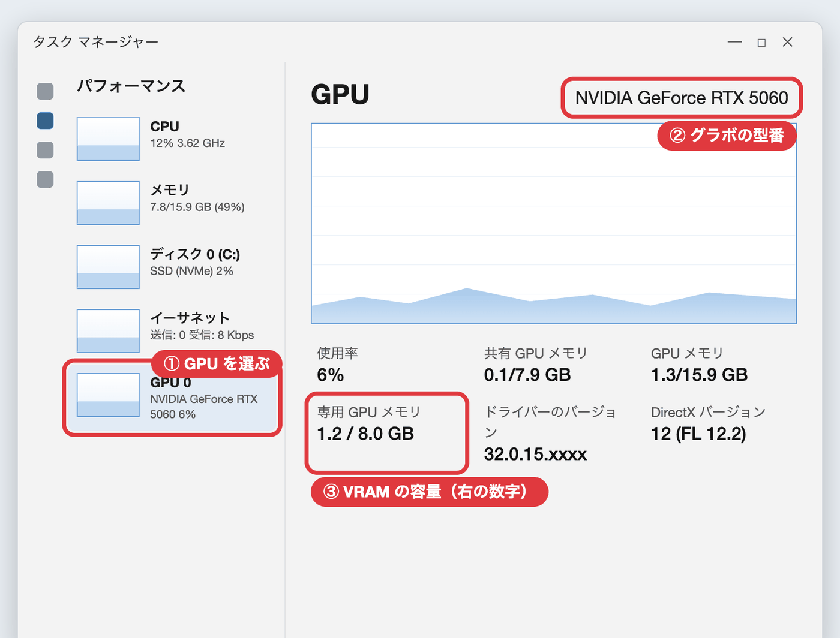Click the CPU usage mini graph thumbnail

[108, 139]
